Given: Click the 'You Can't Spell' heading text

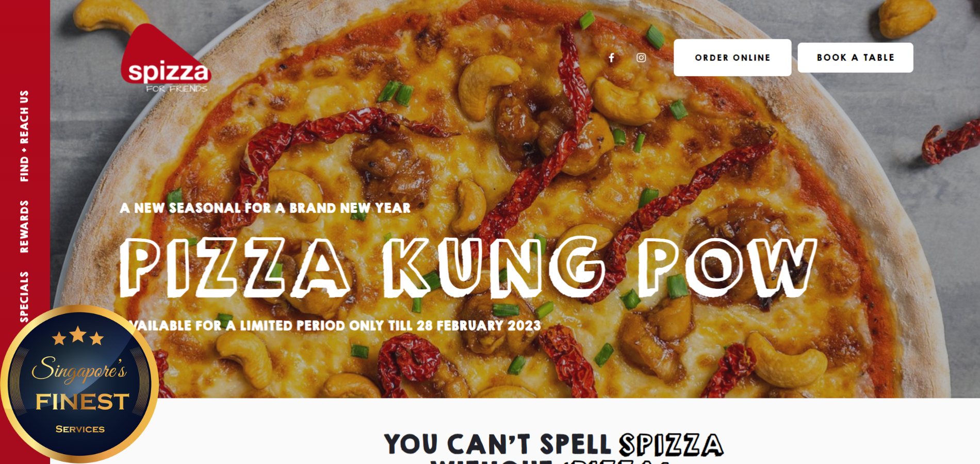Looking at the screenshot, I should point(498,444).
